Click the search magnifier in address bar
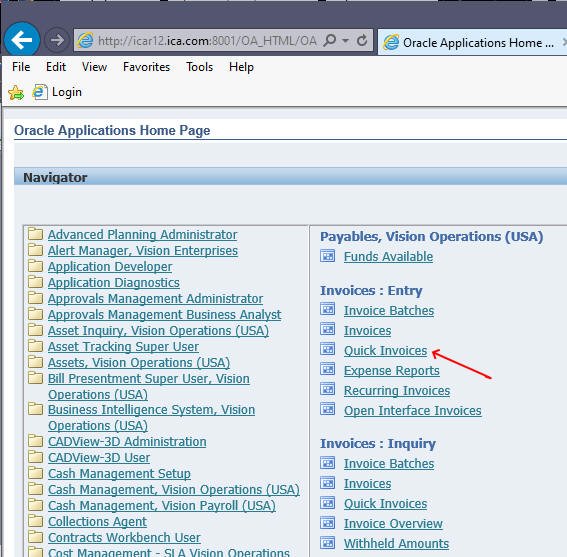This screenshot has height=557, width=567. [x=330, y=40]
